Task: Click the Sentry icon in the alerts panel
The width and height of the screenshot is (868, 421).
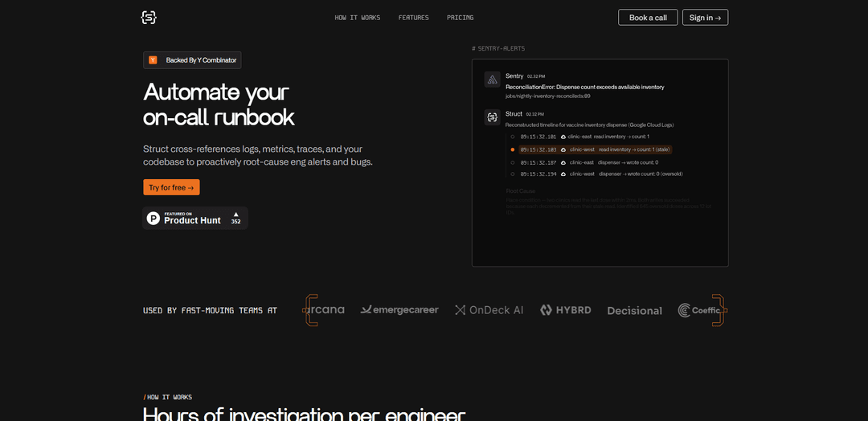Action: coord(492,79)
